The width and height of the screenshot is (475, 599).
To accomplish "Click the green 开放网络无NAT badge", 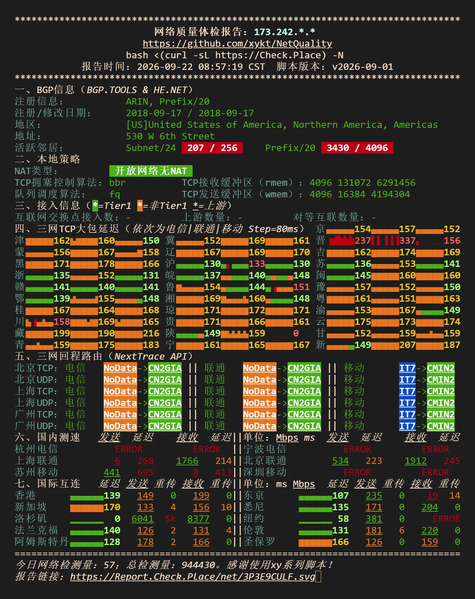I will click(x=151, y=171).
